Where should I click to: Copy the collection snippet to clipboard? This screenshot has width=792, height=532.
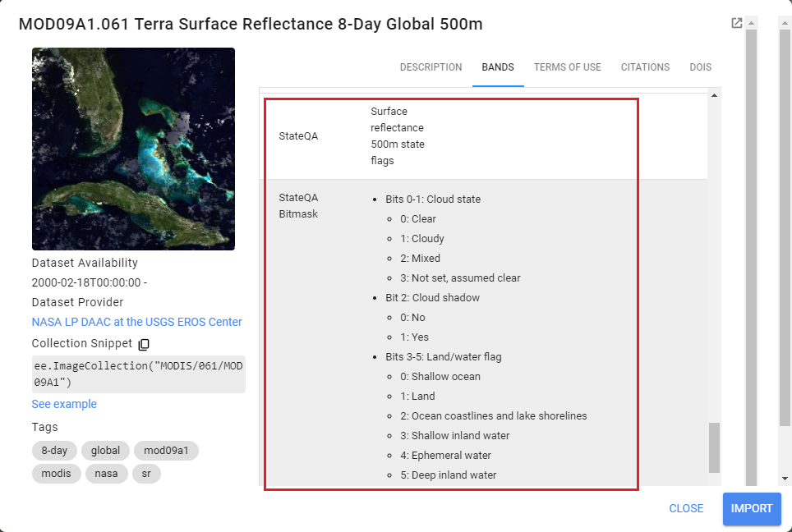point(144,344)
